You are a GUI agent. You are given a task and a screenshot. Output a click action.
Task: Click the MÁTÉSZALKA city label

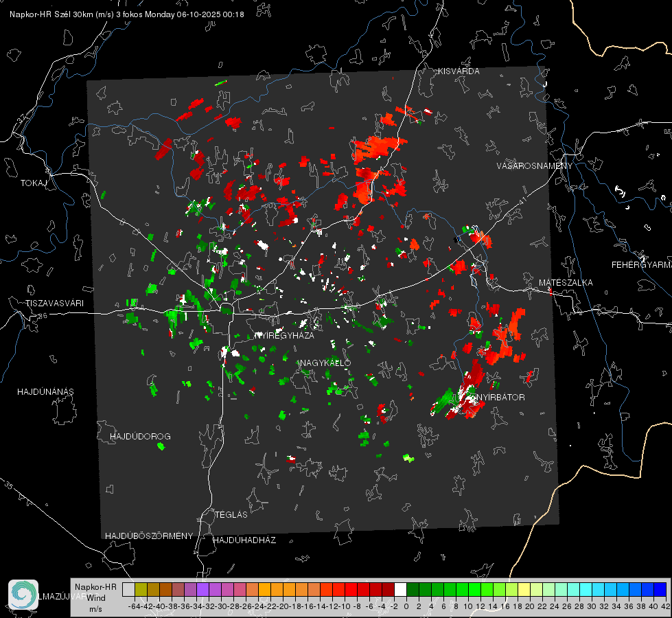pyautogui.click(x=566, y=283)
